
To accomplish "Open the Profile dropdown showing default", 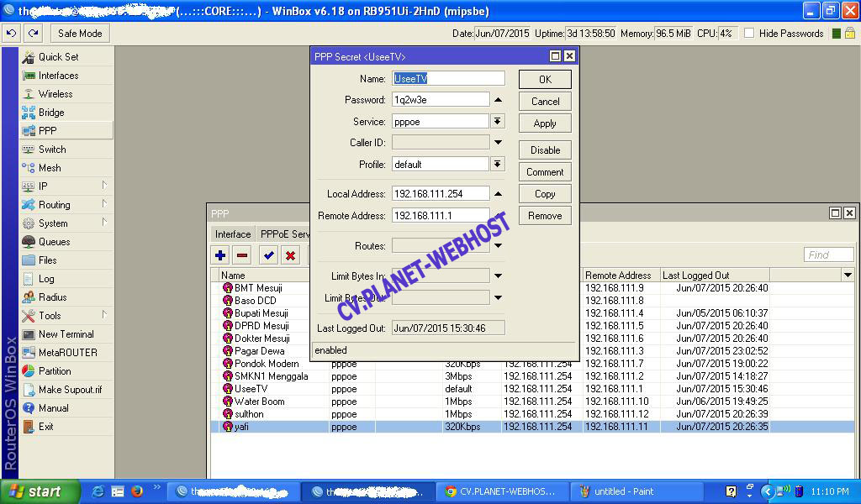I will point(498,165).
